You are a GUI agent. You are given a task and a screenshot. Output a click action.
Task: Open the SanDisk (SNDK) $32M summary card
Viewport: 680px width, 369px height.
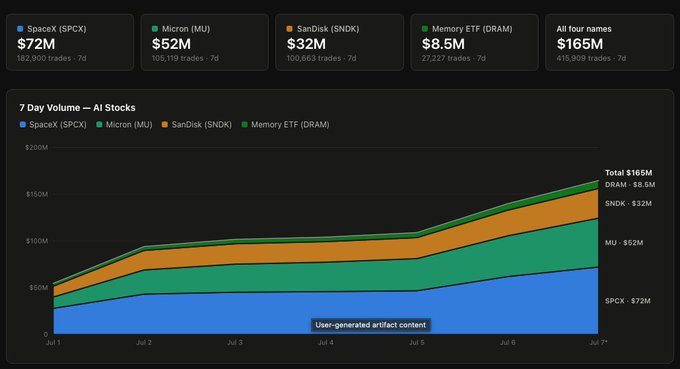(x=340, y=42)
